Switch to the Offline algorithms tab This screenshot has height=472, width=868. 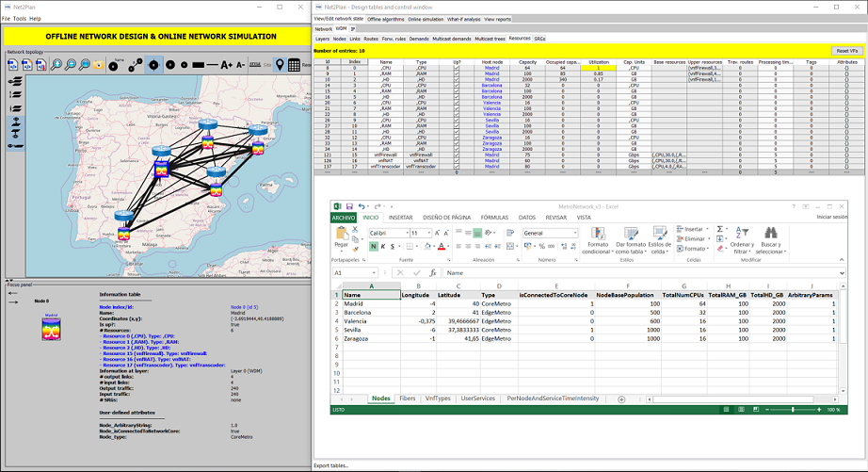point(386,19)
